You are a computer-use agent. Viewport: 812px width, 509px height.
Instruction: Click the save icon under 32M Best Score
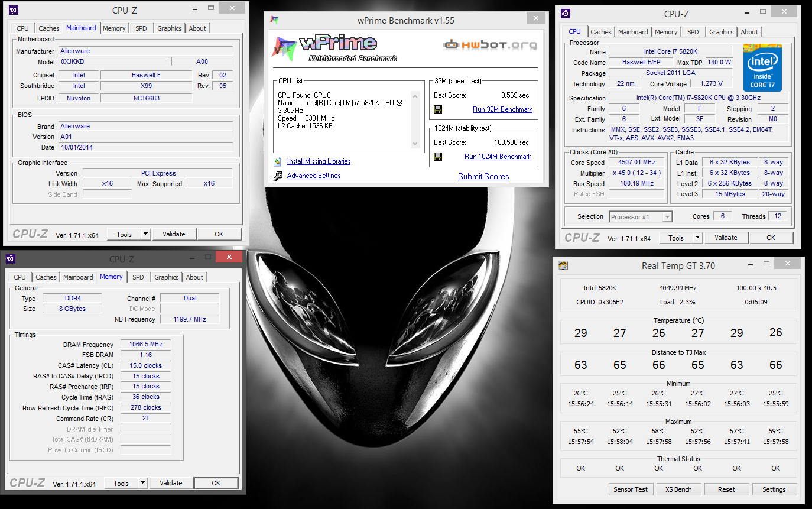pos(438,109)
